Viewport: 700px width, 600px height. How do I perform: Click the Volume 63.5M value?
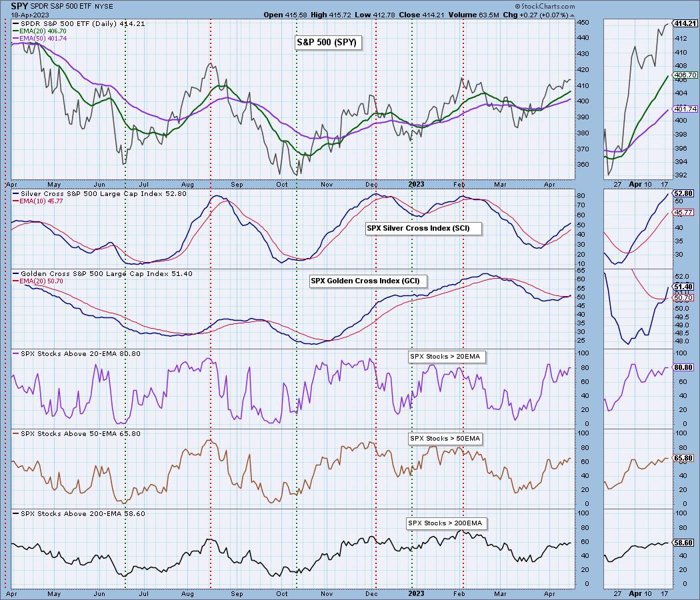(473, 15)
